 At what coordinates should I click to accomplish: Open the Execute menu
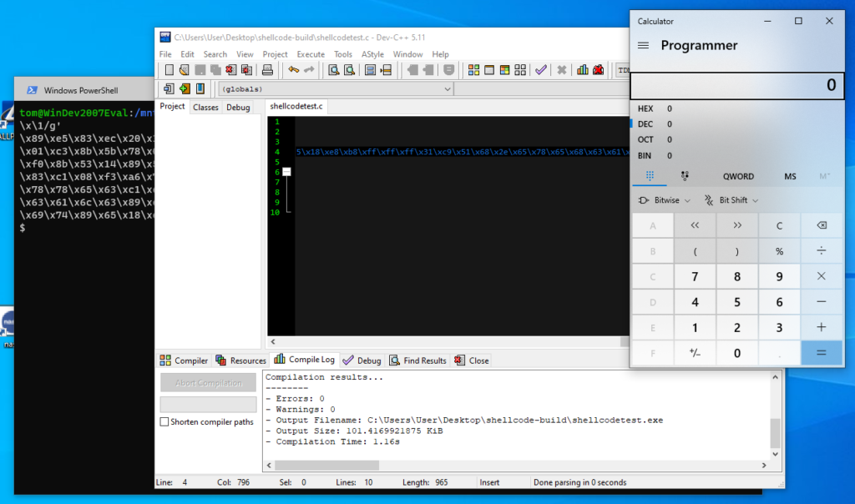[x=311, y=53]
